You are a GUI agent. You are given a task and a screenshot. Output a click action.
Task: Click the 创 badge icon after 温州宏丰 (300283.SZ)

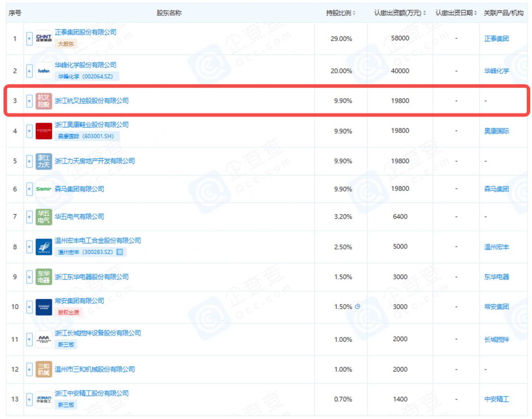click(x=120, y=252)
